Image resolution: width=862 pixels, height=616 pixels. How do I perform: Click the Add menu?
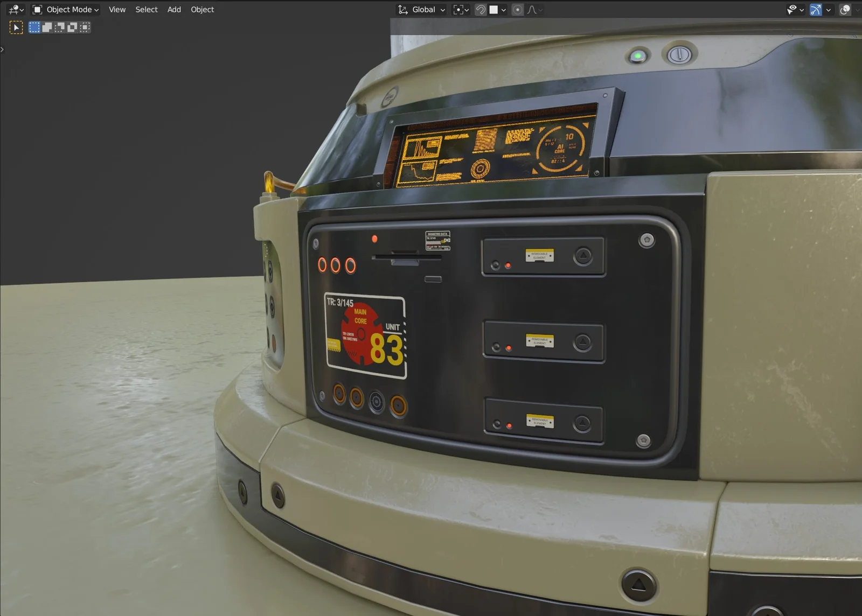(x=174, y=10)
